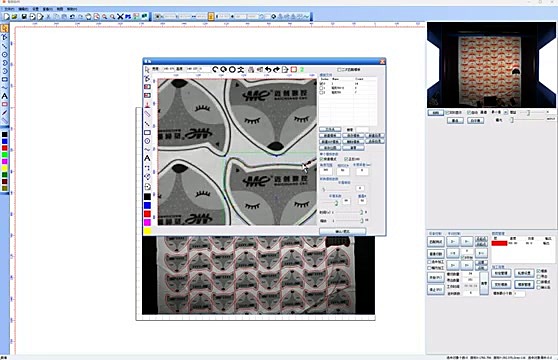Click the scissors Cut icon in main toolbar
This screenshot has height=360, width=558.
point(49,16)
